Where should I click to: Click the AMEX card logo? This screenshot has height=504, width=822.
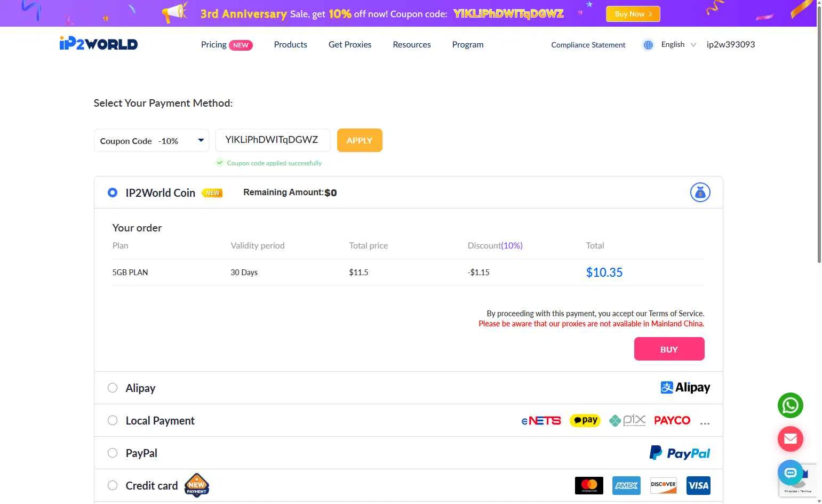pyautogui.click(x=626, y=485)
